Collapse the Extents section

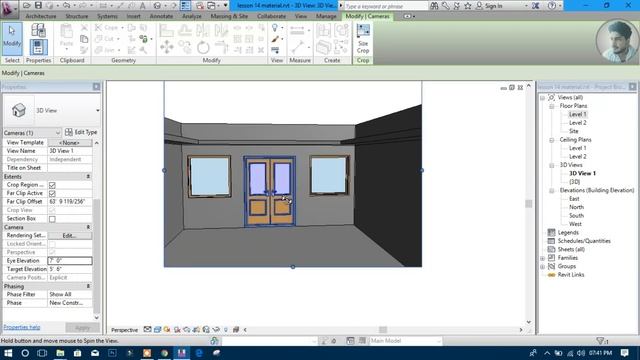point(88,176)
